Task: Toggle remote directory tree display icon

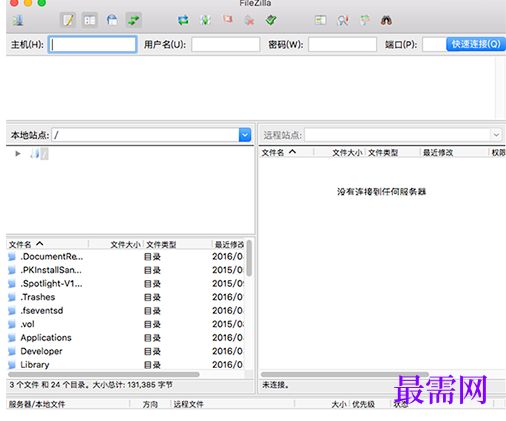Action: point(112,21)
